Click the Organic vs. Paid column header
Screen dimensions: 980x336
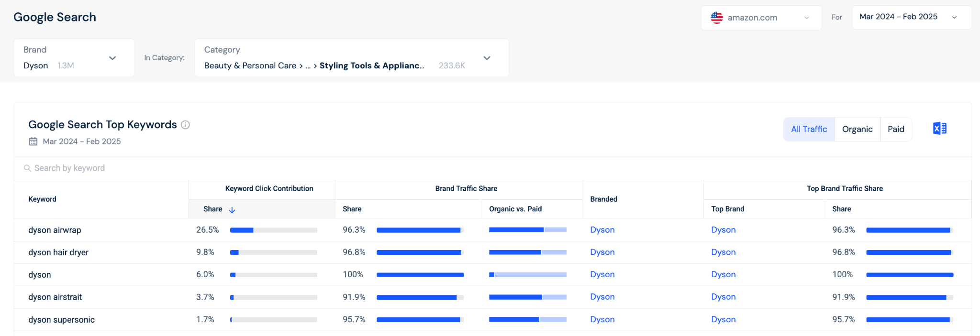(515, 209)
